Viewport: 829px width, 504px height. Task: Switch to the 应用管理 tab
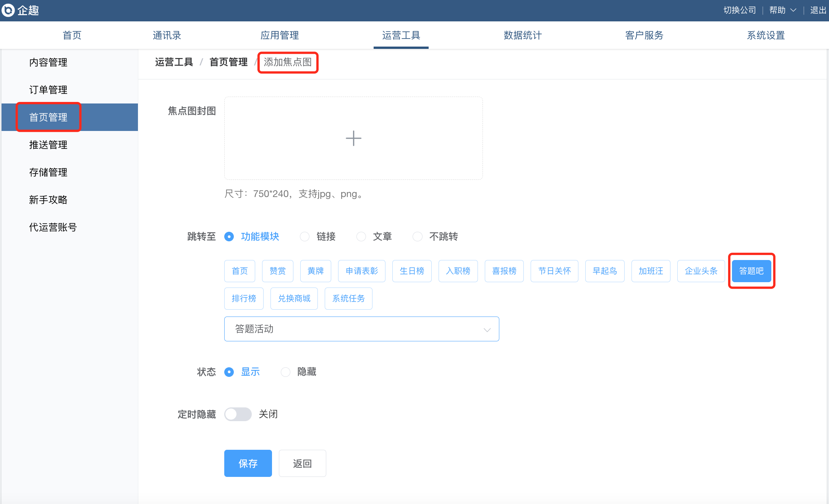[x=280, y=35]
